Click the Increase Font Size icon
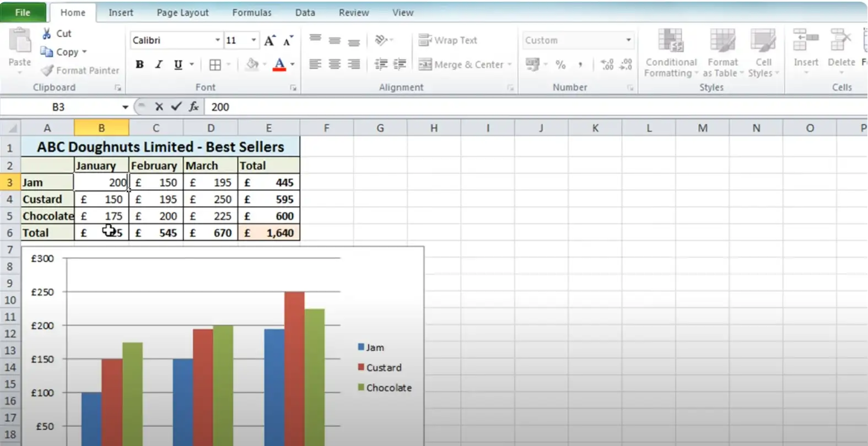This screenshot has width=868, height=446. tap(269, 41)
